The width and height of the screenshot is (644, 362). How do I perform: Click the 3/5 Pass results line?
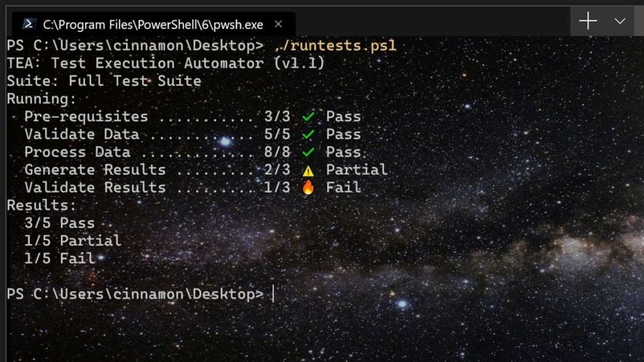tap(60, 223)
